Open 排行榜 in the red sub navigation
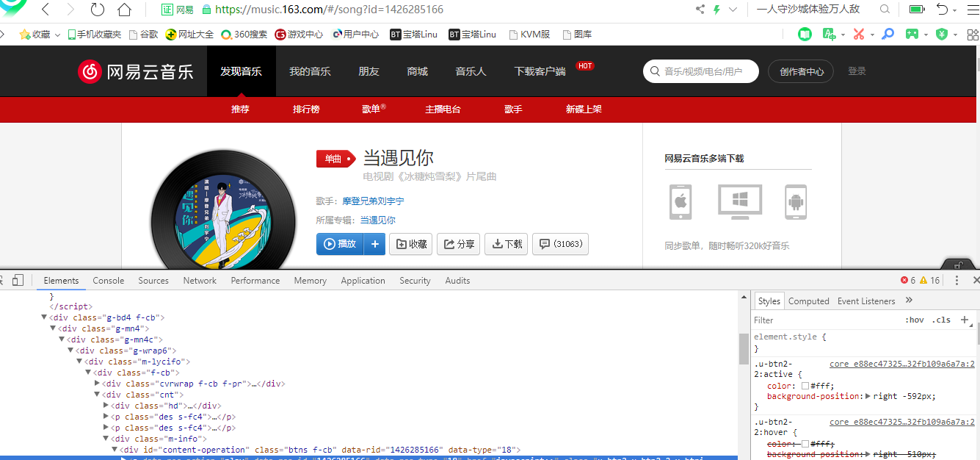980x460 pixels. pyautogui.click(x=306, y=109)
